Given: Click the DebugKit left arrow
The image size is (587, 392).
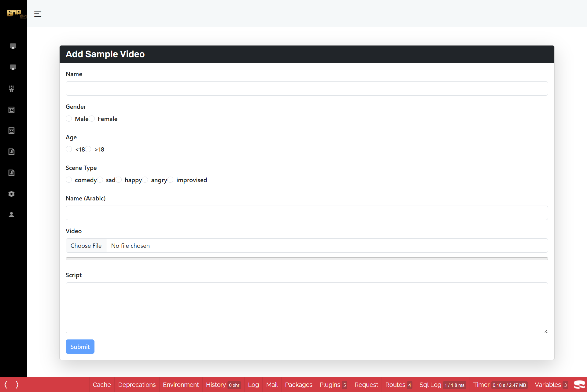Looking at the screenshot, I should [6, 384].
